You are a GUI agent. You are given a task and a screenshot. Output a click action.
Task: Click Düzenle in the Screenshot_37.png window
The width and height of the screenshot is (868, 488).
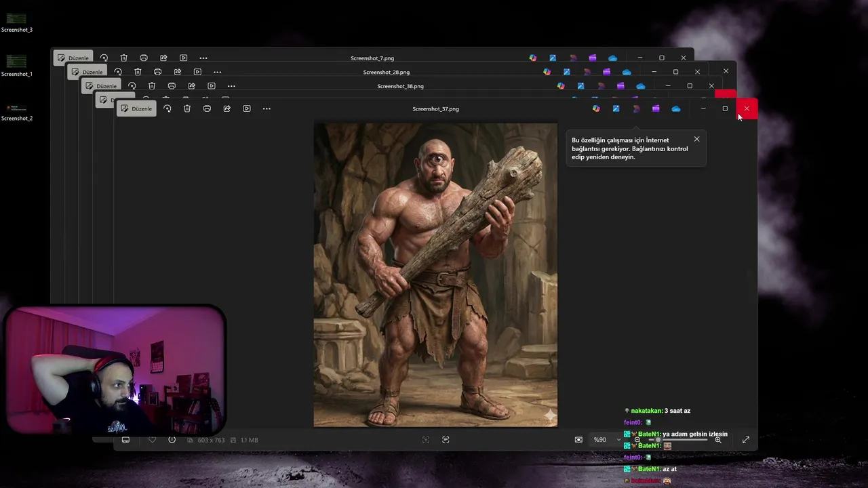click(136, 108)
